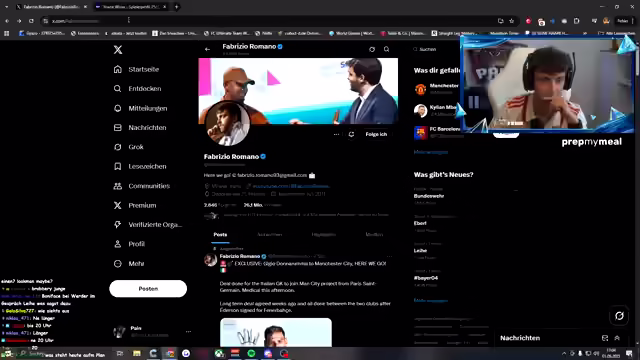Click the browser back arrow
The width and height of the screenshot is (640, 360).
(x=7, y=21)
